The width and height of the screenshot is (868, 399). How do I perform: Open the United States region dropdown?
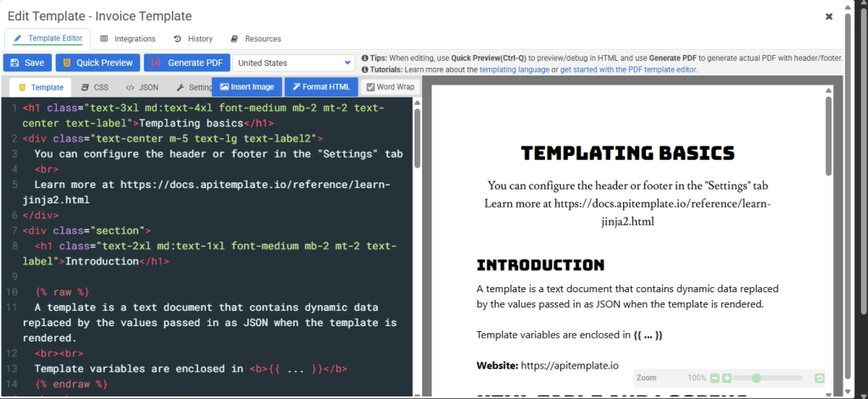coord(293,63)
